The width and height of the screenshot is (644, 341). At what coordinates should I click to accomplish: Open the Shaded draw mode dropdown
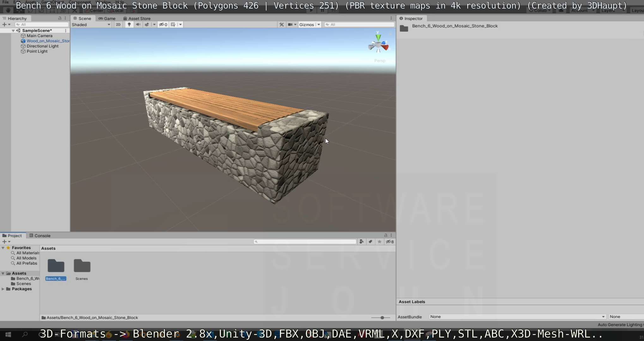coord(91,24)
